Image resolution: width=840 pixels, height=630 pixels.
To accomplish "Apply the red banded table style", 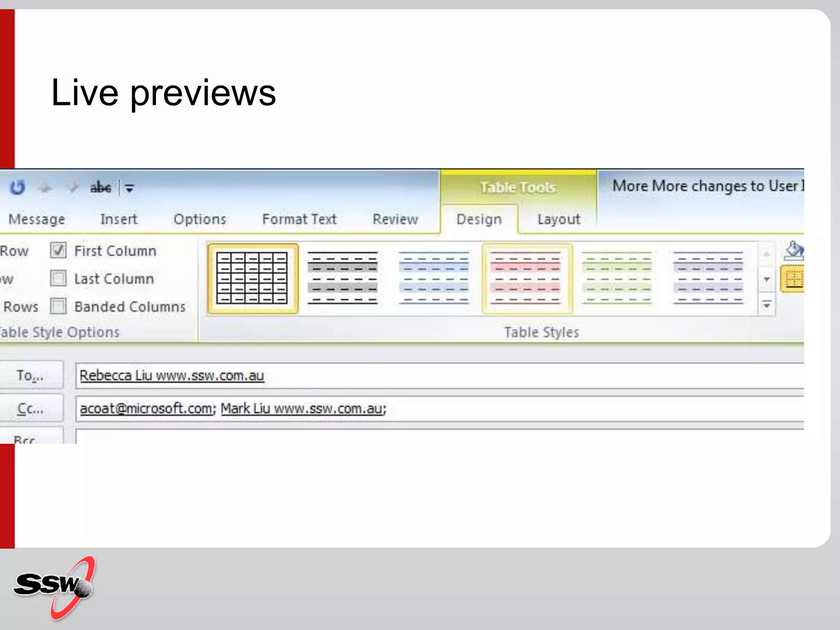I will point(527,278).
